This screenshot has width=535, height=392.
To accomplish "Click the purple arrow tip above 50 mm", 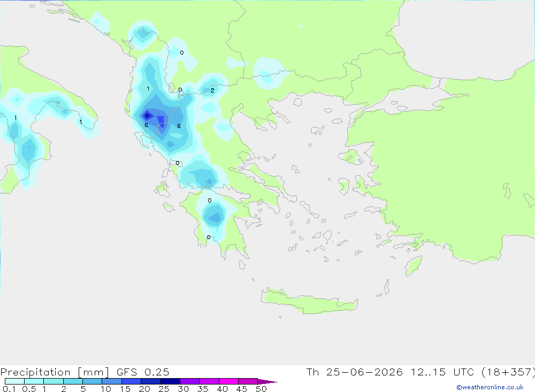I will pyautogui.click(x=267, y=381).
